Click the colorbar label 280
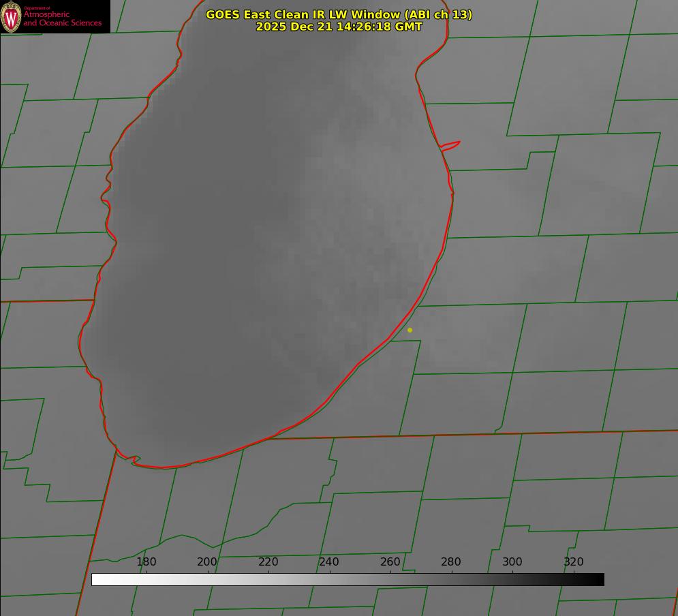Screen dimensions: 678x616 (x=451, y=561)
